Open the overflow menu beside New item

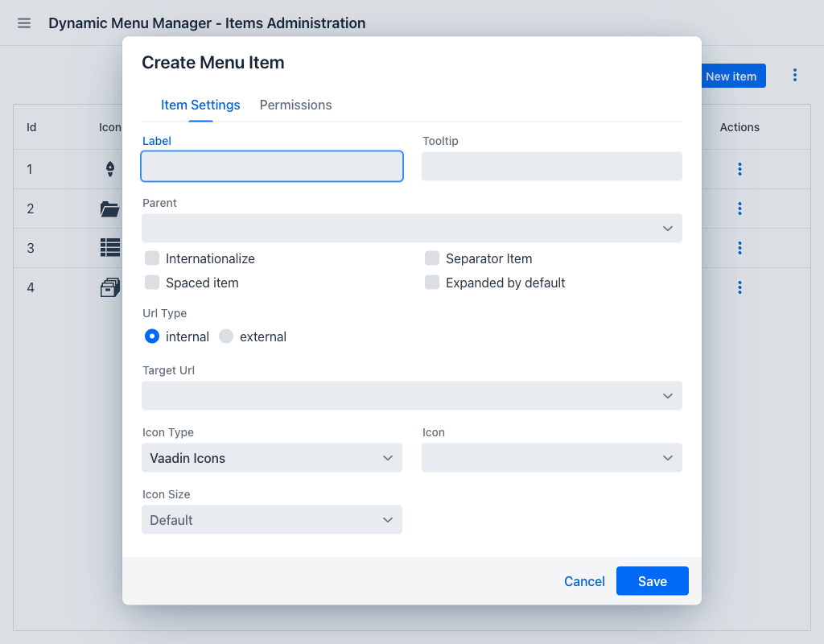[x=794, y=75]
